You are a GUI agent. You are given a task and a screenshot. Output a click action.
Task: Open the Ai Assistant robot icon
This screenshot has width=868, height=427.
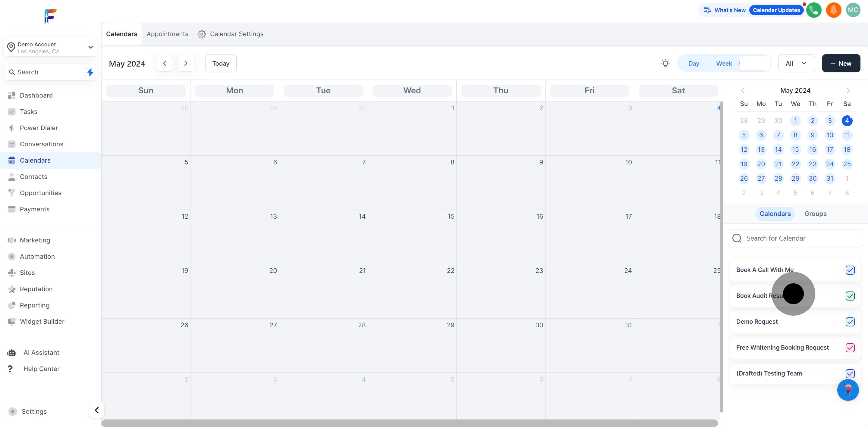point(12,353)
